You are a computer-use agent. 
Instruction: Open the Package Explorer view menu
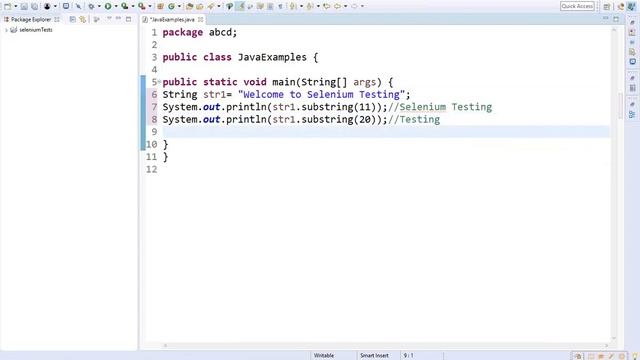pos(109,19)
